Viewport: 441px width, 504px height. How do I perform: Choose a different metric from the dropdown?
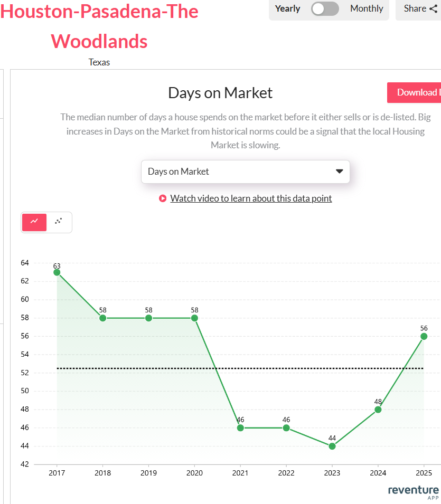click(245, 172)
